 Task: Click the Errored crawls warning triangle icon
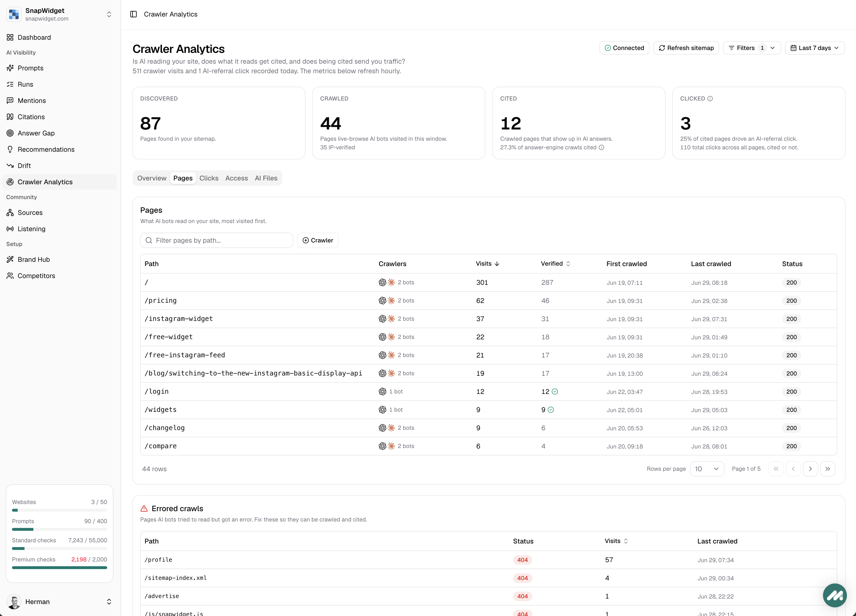coord(144,508)
